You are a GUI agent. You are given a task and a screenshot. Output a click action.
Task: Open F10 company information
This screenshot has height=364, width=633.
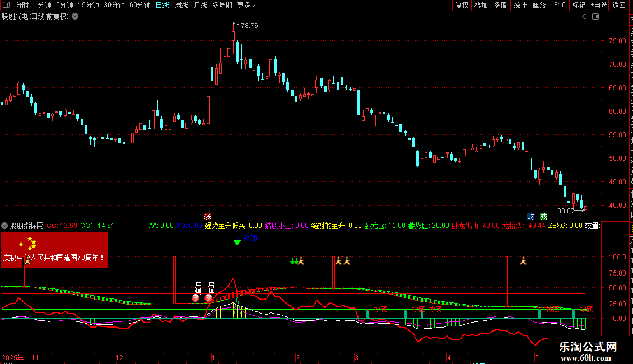[560, 5]
